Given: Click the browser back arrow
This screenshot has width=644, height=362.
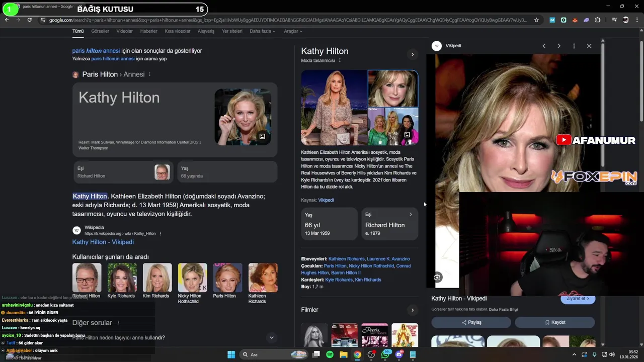Looking at the screenshot, I should tap(7, 20).
